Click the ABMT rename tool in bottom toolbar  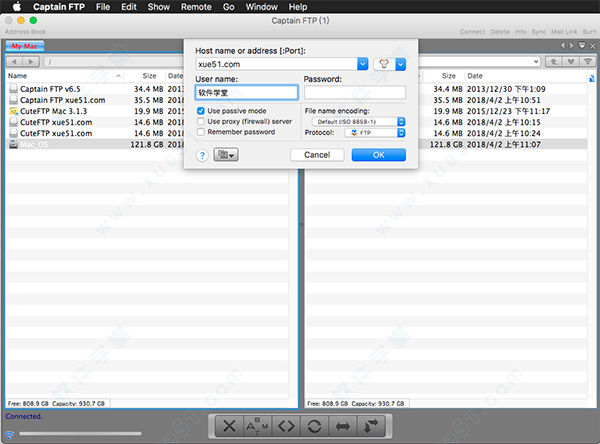pos(258,426)
